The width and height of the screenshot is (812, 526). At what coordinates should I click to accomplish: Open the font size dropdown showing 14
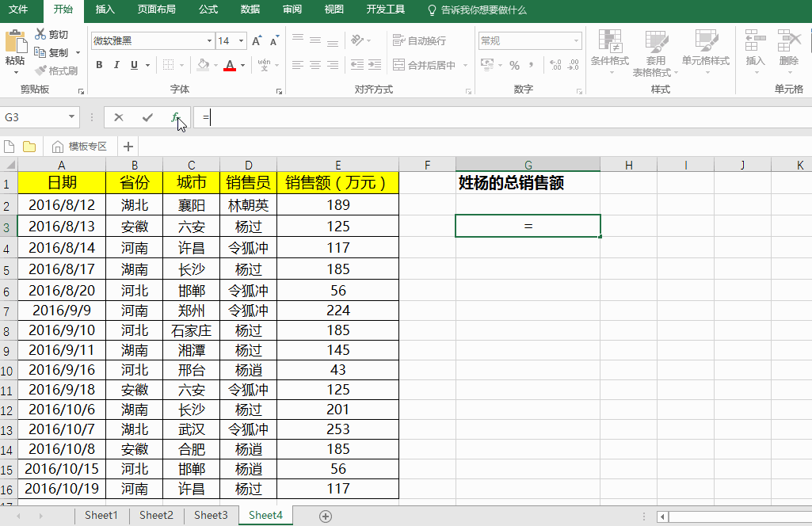tap(242, 41)
